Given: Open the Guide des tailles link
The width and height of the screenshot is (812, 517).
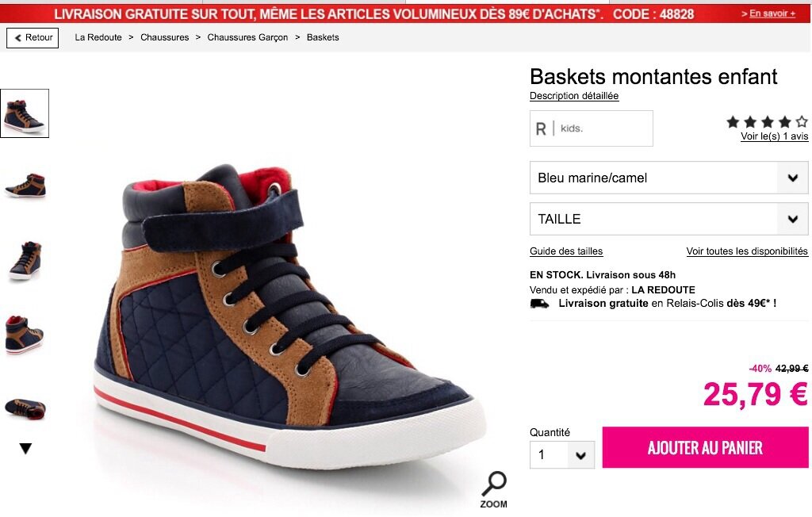Looking at the screenshot, I should pyautogui.click(x=566, y=251).
